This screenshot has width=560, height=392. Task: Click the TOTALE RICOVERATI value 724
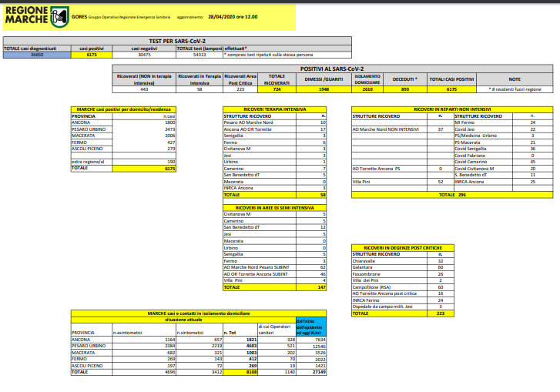(x=277, y=89)
